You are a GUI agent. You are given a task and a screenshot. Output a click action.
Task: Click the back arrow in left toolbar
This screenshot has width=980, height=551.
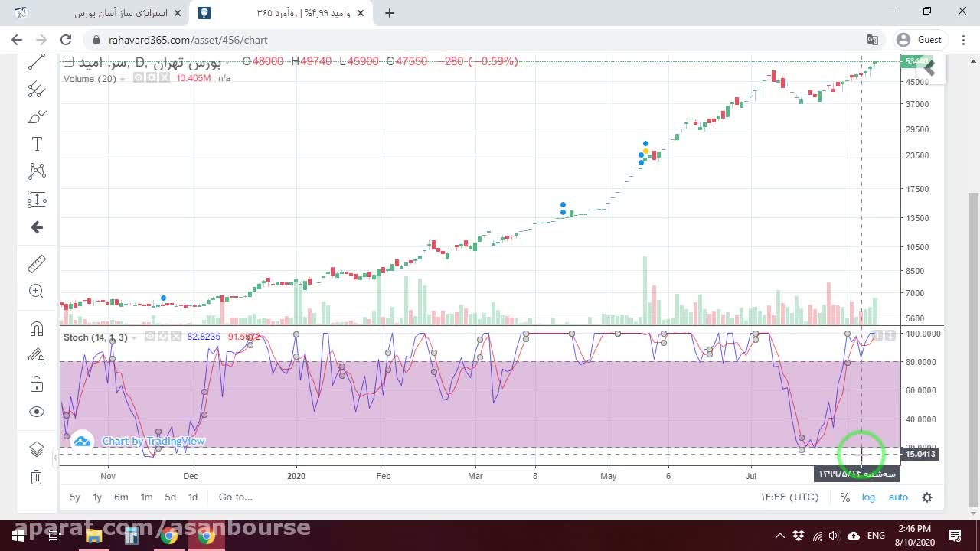pyautogui.click(x=36, y=227)
